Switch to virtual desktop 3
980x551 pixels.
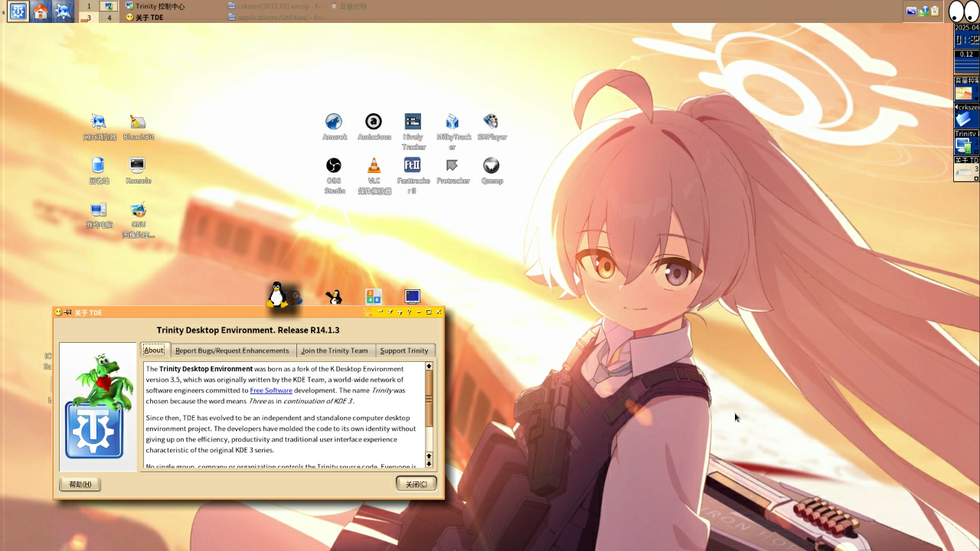89,18
